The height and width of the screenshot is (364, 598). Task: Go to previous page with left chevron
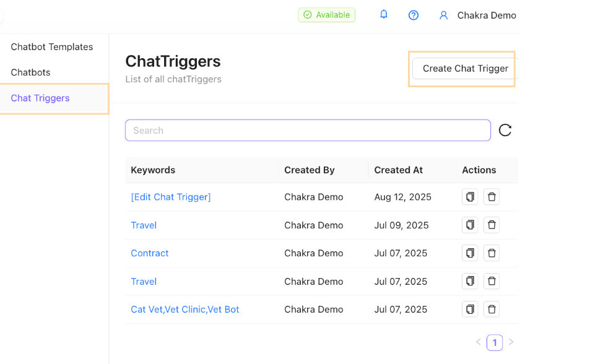[478, 342]
